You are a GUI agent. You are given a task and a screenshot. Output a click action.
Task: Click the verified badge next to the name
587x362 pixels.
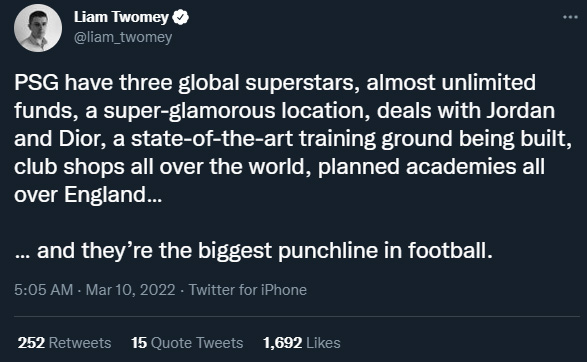[180, 18]
